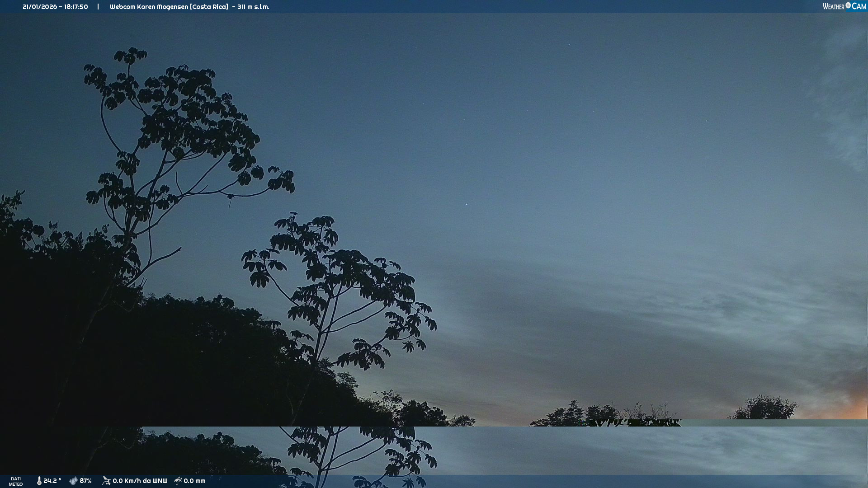The height and width of the screenshot is (488, 868).
Task: Click the 311 m s.l.m. altitude text
Action: tap(253, 7)
